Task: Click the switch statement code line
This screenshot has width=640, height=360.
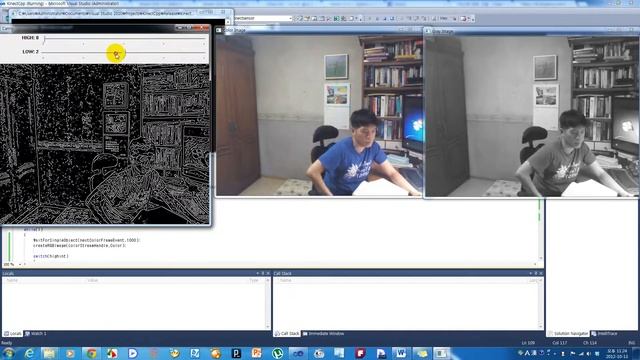Action: (51, 256)
